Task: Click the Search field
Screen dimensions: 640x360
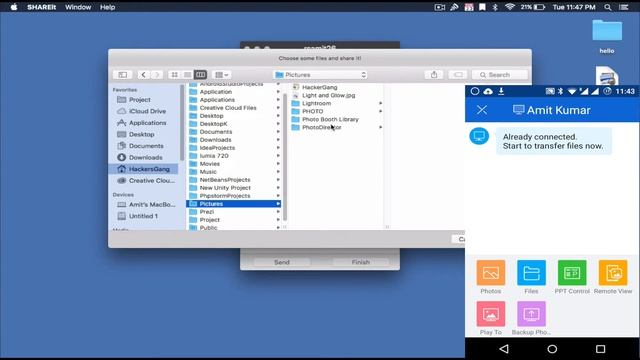Action: pyautogui.click(x=500, y=75)
